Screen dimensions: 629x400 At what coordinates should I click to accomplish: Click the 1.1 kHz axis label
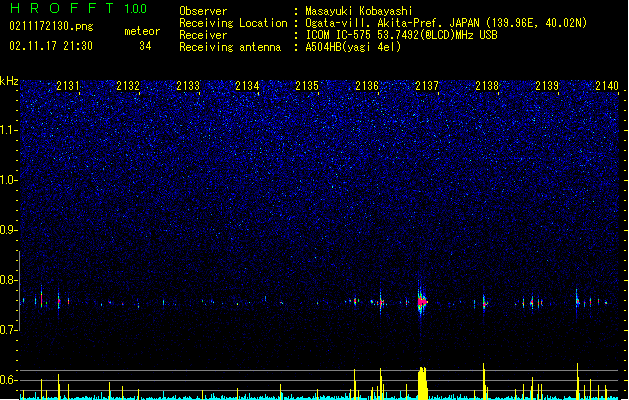[9, 130]
